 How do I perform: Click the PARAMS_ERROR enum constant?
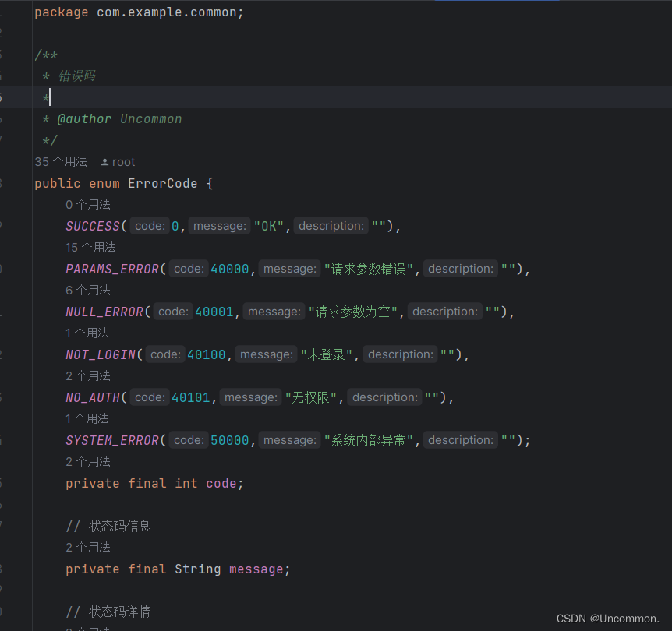[112, 269]
